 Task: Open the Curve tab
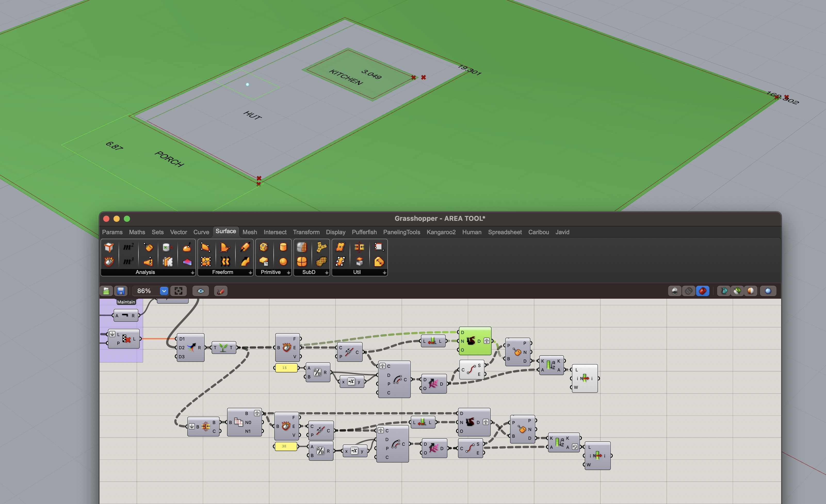point(201,232)
